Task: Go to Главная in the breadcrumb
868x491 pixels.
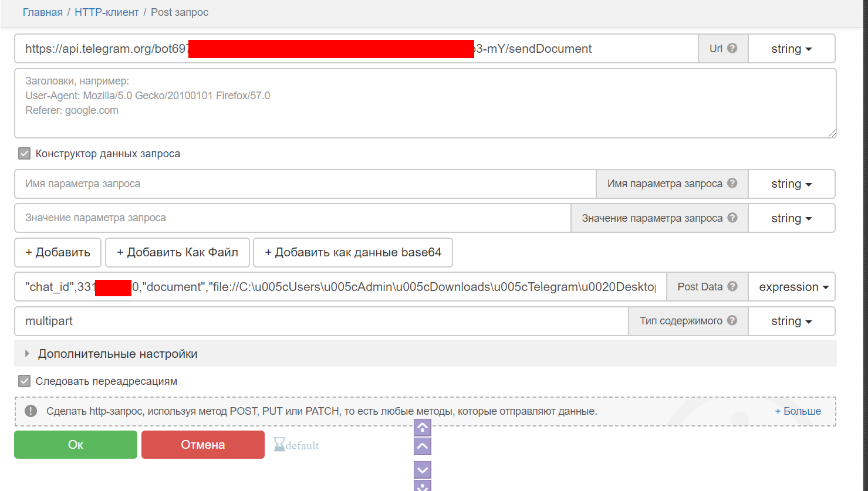Action: tap(42, 12)
